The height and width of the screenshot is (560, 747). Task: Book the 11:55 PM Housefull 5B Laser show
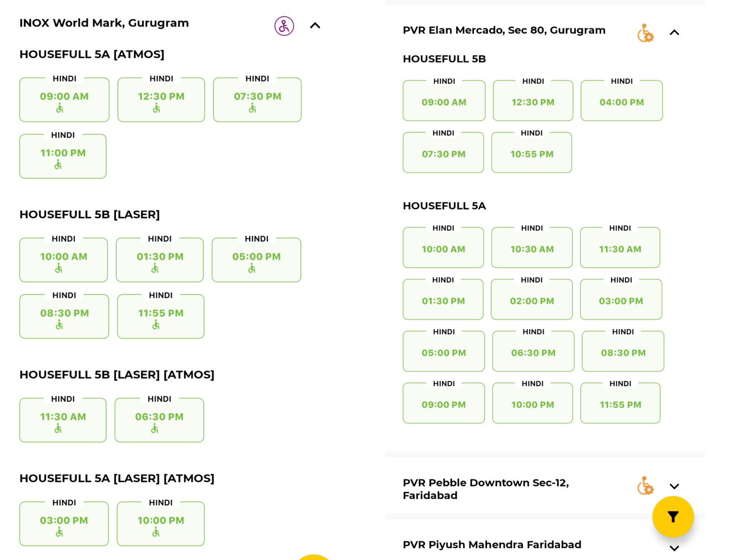[x=161, y=316]
